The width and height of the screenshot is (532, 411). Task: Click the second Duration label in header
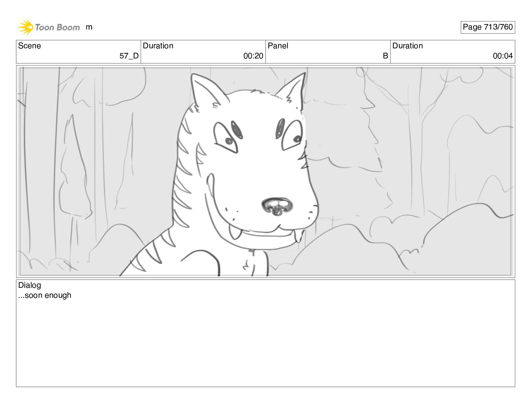pos(407,46)
